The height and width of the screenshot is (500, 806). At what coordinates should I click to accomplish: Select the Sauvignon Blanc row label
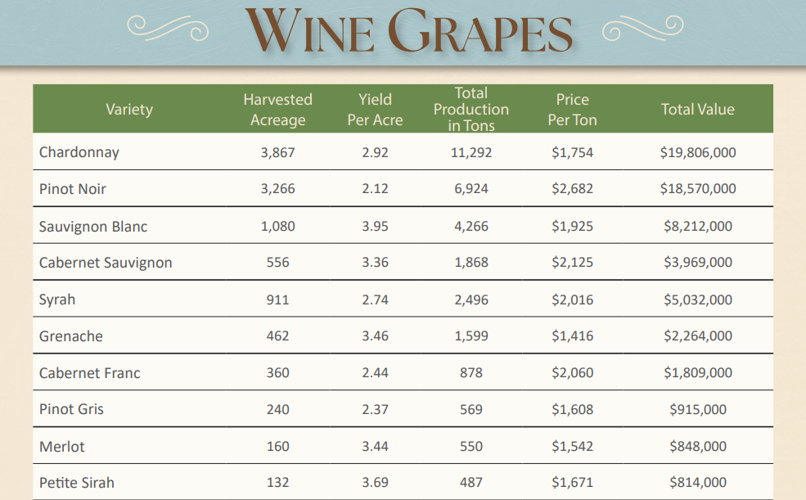[93, 226]
